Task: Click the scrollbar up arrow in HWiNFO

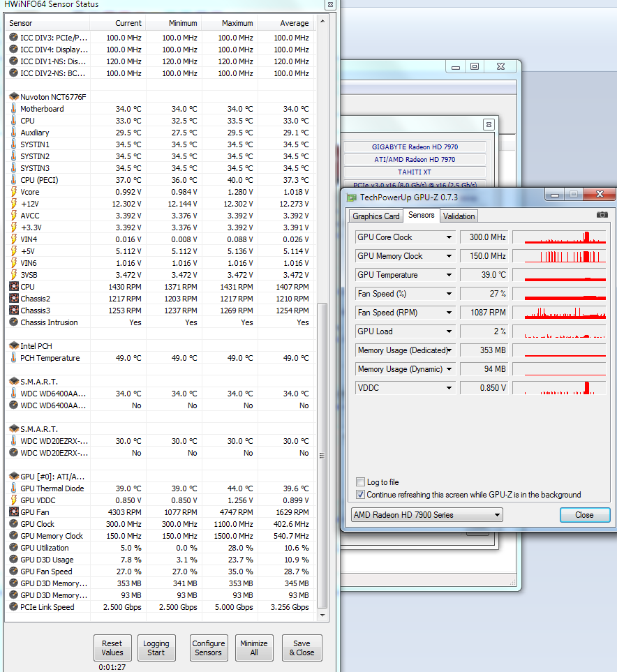Action: pyautogui.click(x=322, y=21)
